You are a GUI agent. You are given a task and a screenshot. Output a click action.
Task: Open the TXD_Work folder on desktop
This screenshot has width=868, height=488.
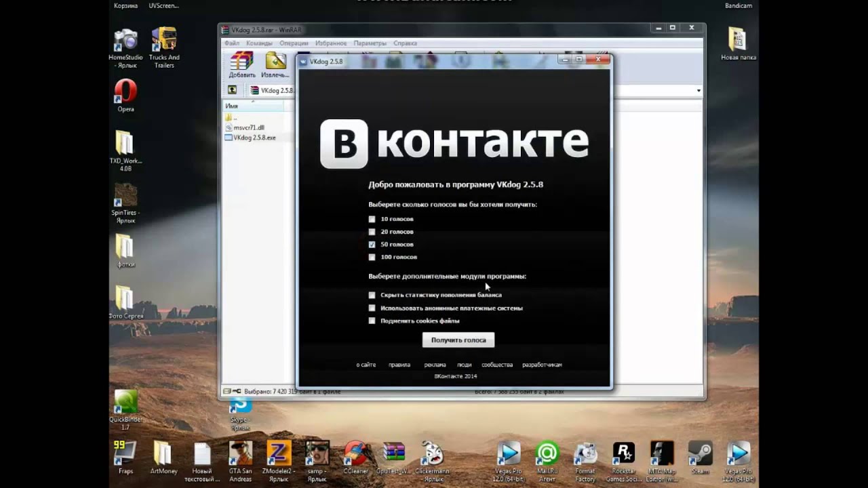click(125, 150)
